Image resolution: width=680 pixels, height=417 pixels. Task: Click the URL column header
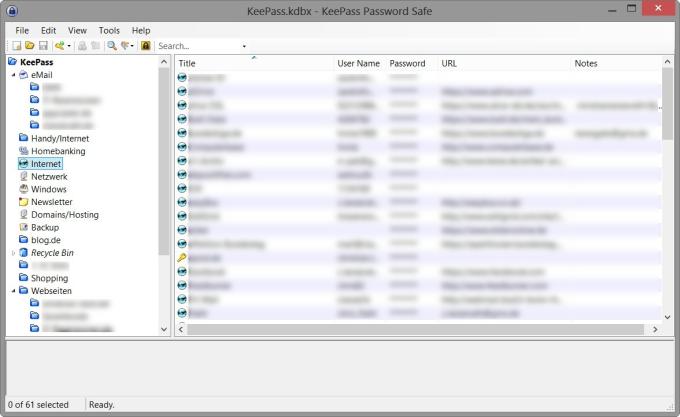505,63
